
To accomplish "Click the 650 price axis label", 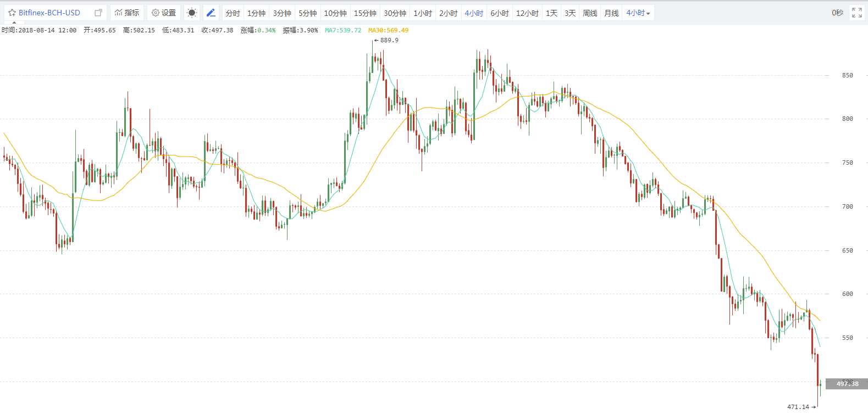I will pyautogui.click(x=847, y=250).
